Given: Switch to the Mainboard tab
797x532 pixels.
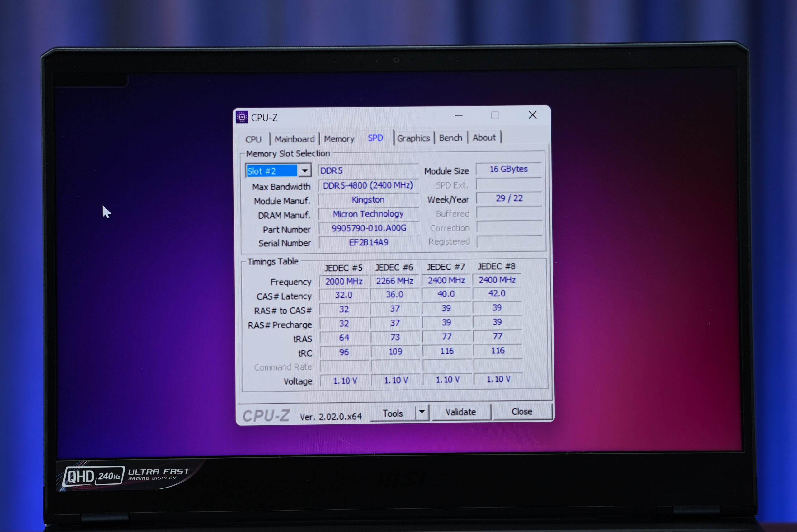Looking at the screenshot, I should click(x=294, y=139).
